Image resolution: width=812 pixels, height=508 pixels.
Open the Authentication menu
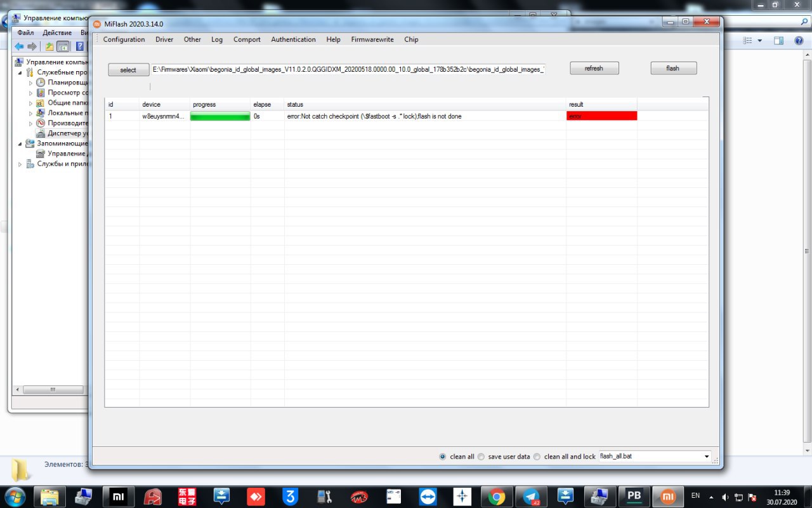coord(293,39)
